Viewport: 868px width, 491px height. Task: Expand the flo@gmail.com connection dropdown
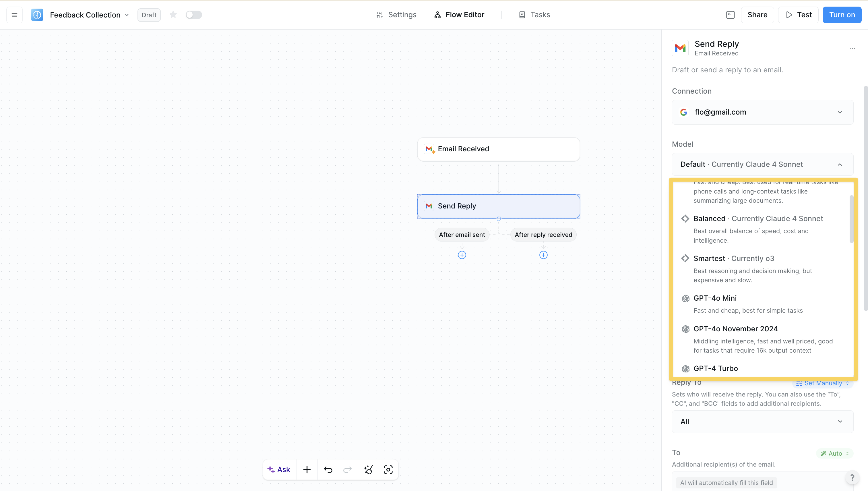[x=762, y=112]
